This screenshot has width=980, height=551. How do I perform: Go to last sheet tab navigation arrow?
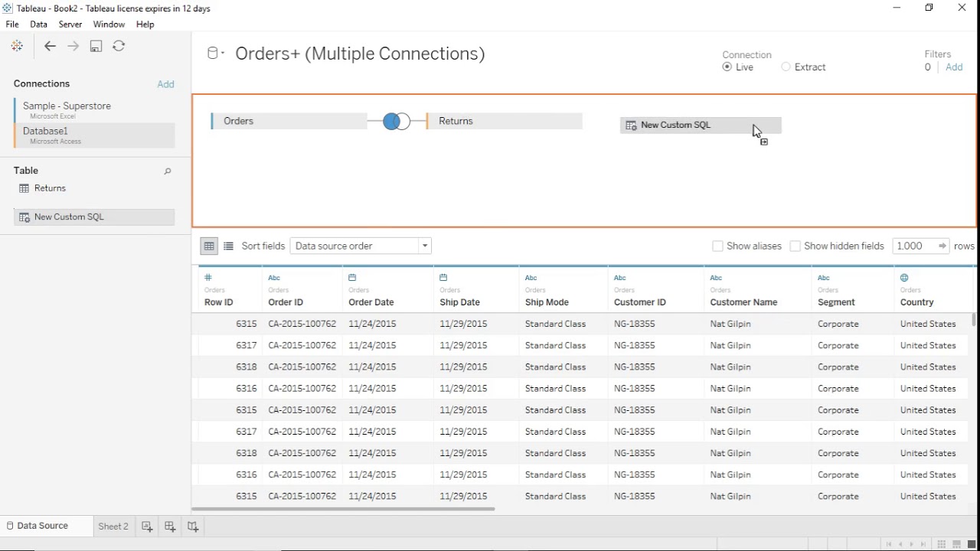[x=923, y=544]
